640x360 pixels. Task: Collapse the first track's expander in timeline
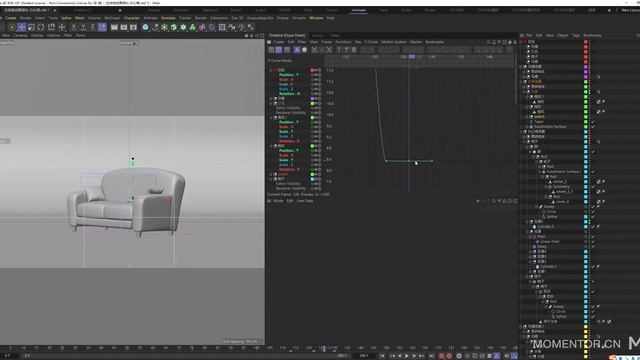click(x=271, y=70)
